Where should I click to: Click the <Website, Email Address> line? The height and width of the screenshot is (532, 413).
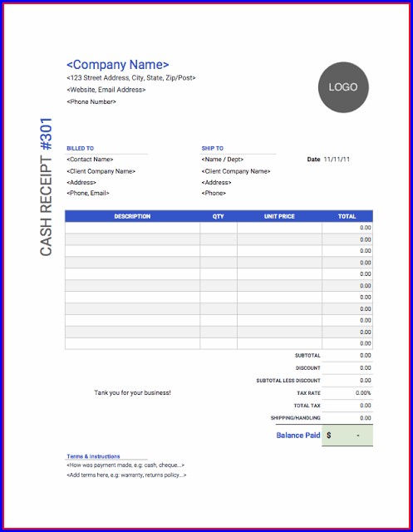click(x=106, y=90)
